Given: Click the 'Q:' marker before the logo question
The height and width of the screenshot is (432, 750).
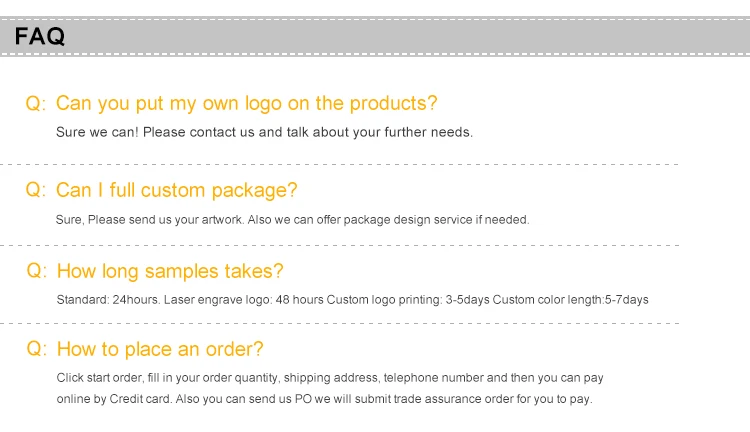Looking at the screenshot, I should click(x=36, y=103).
